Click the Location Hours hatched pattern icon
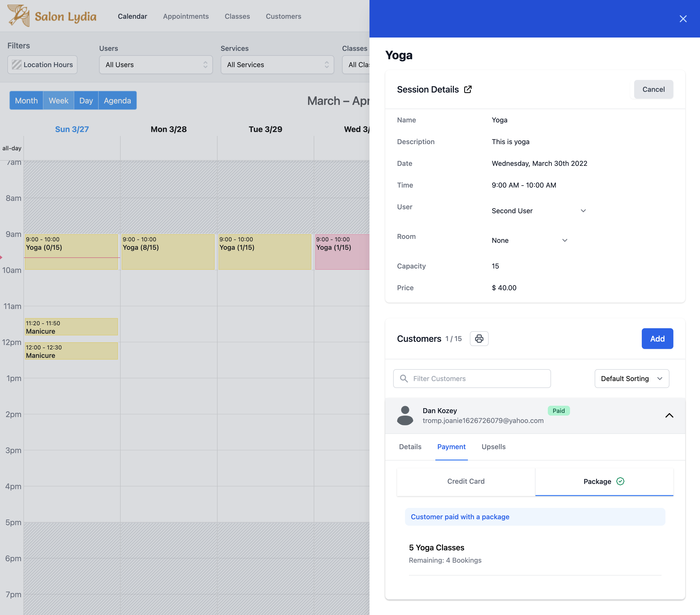This screenshot has width=700, height=615. [17, 65]
